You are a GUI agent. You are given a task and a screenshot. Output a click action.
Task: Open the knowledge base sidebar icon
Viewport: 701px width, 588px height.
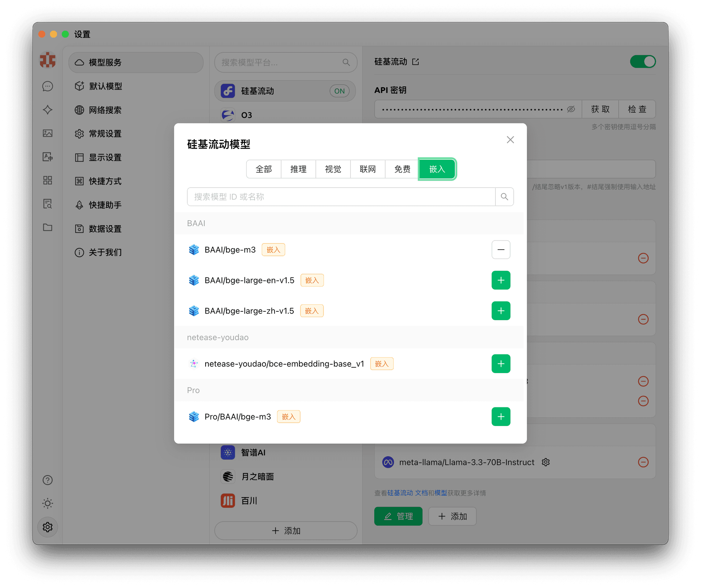tap(47, 204)
